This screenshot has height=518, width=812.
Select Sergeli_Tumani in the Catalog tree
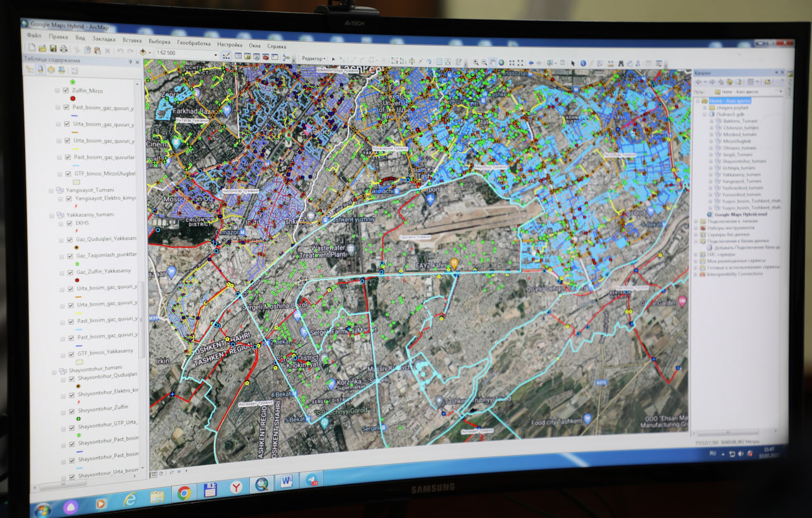737,154
